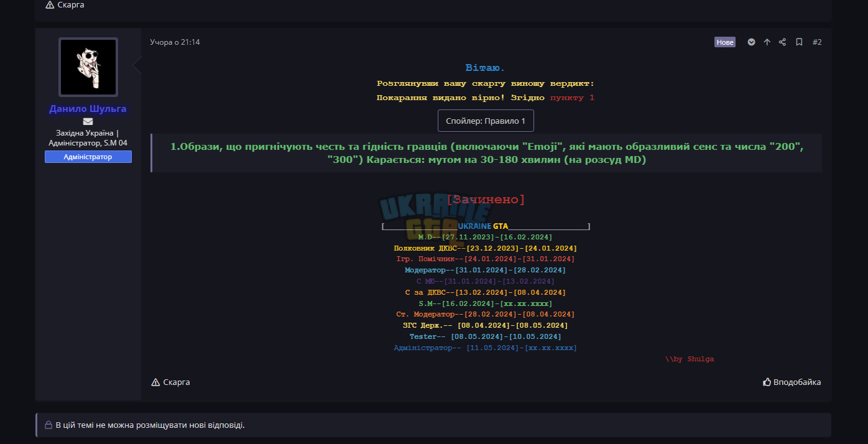Click the lock icon in the closed-thread notice
The height and width of the screenshot is (444, 868).
[x=48, y=425]
